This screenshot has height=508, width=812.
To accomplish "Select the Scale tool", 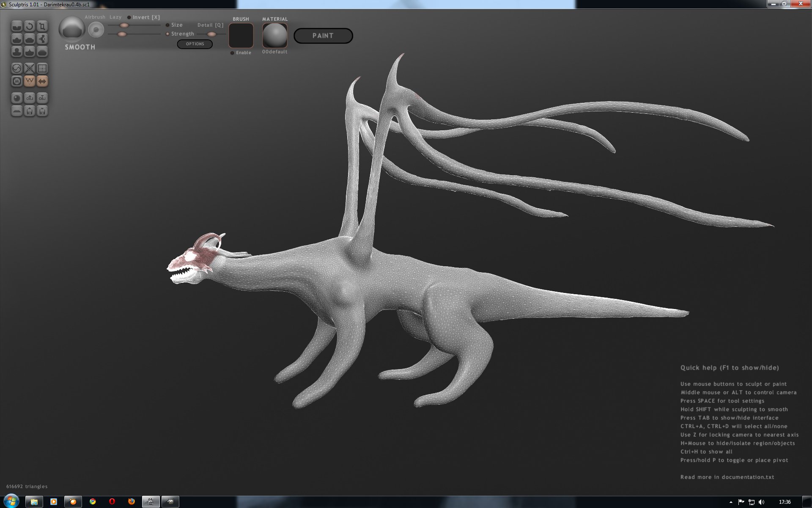I will click(42, 26).
